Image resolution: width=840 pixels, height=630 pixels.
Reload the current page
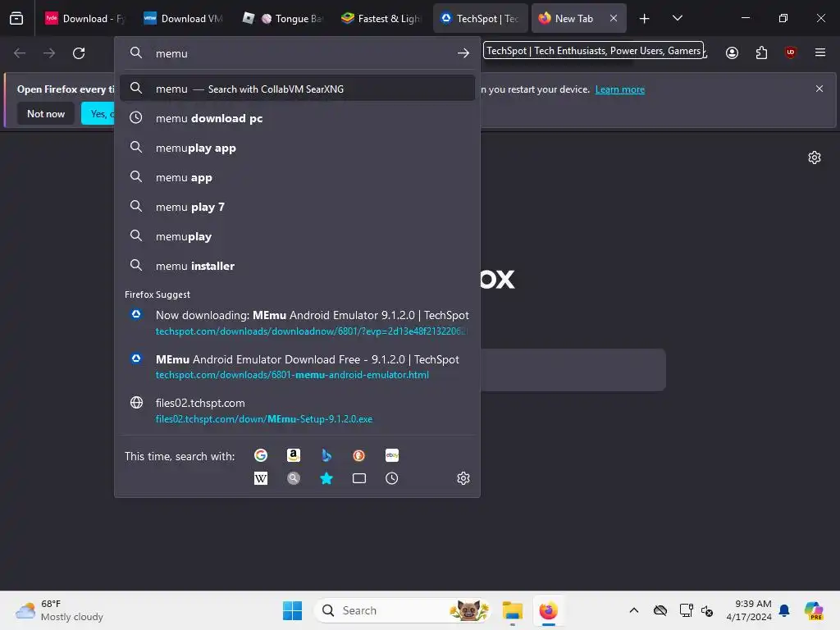point(79,53)
